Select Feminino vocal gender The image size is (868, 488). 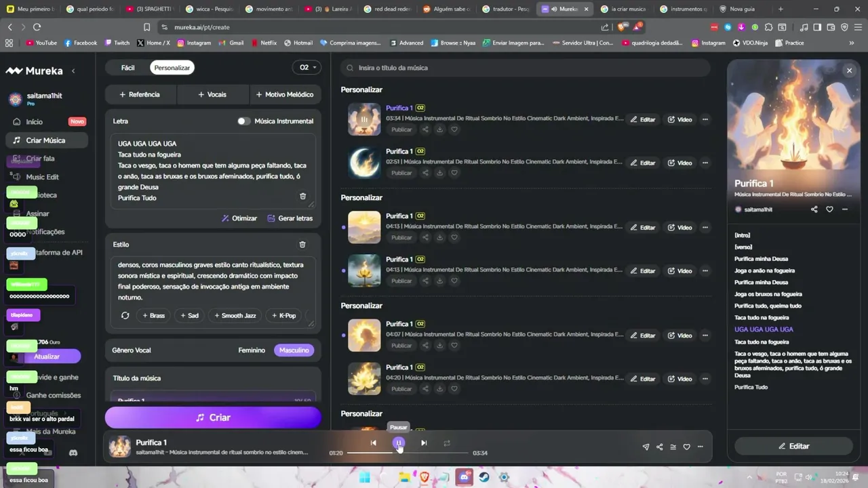click(252, 350)
